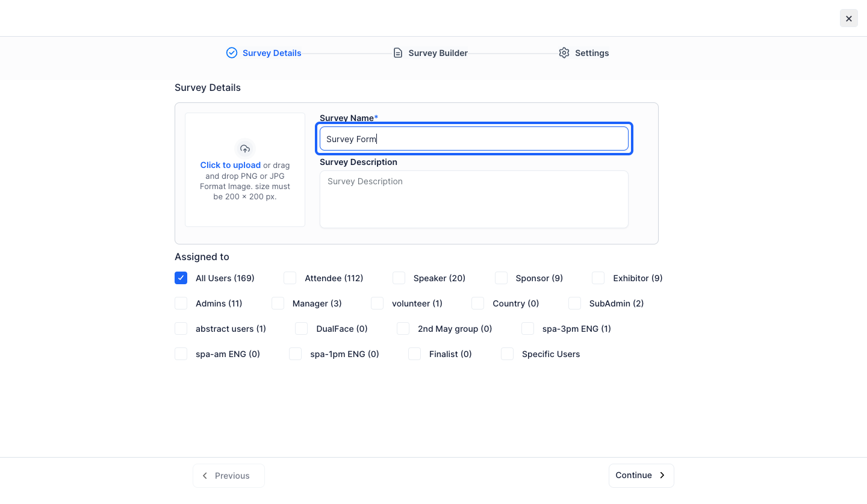Focus the Survey Name input field
Viewport: 867px width, 504px height.
tap(474, 138)
